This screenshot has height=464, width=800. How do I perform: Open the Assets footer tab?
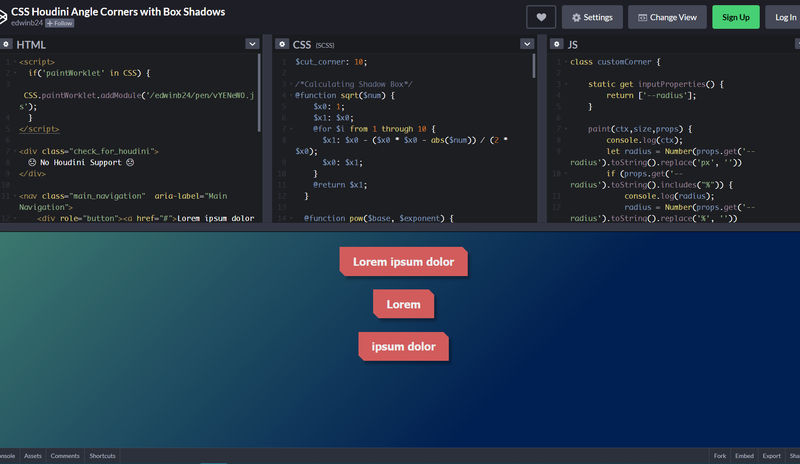33,456
